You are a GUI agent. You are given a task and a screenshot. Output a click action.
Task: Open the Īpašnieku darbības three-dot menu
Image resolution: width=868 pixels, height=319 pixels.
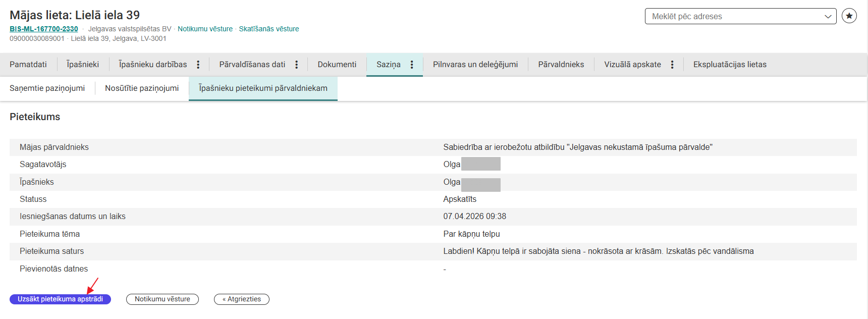click(198, 65)
